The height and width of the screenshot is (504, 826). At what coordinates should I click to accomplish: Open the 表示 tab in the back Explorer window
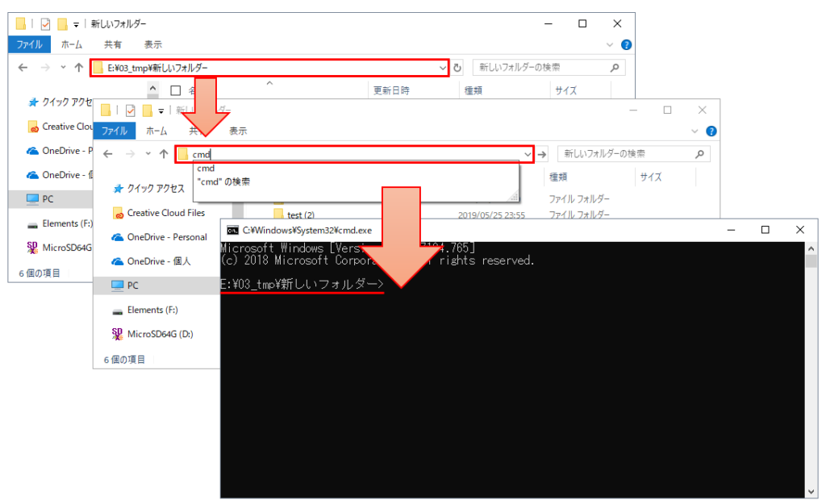(x=153, y=45)
